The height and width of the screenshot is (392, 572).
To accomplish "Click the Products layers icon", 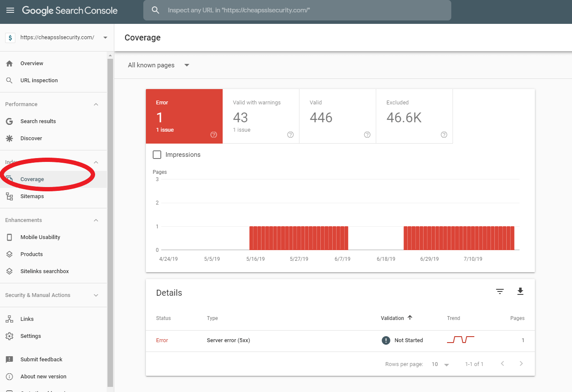I will tap(9, 254).
